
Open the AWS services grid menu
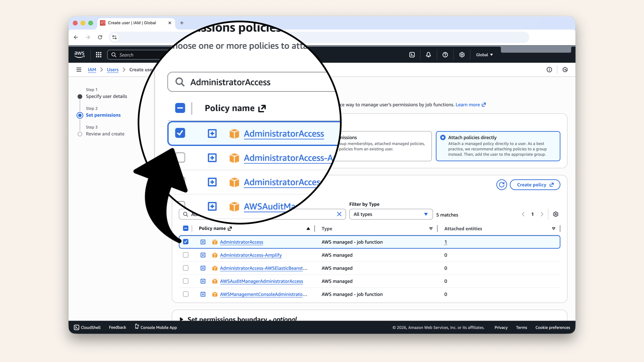click(x=99, y=55)
